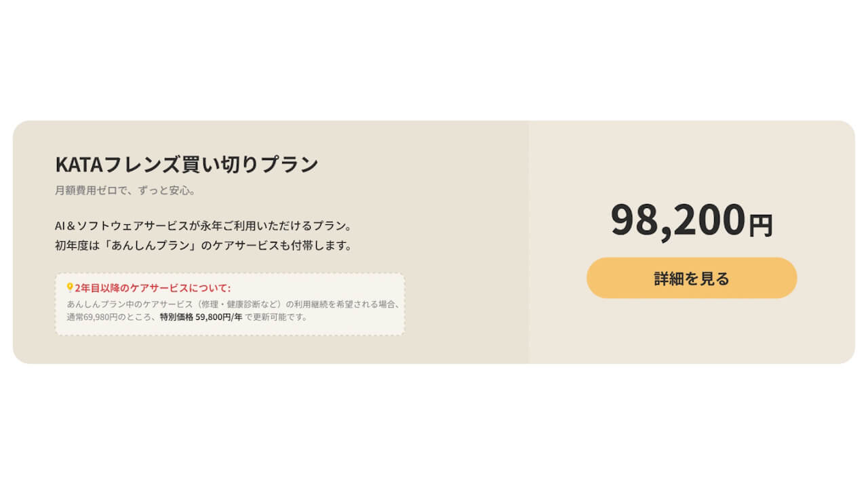The width and height of the screenshot is (868, 488).
Task: Click the bold 特別価格 59,800円/年 text
Action: click(201, 317)
